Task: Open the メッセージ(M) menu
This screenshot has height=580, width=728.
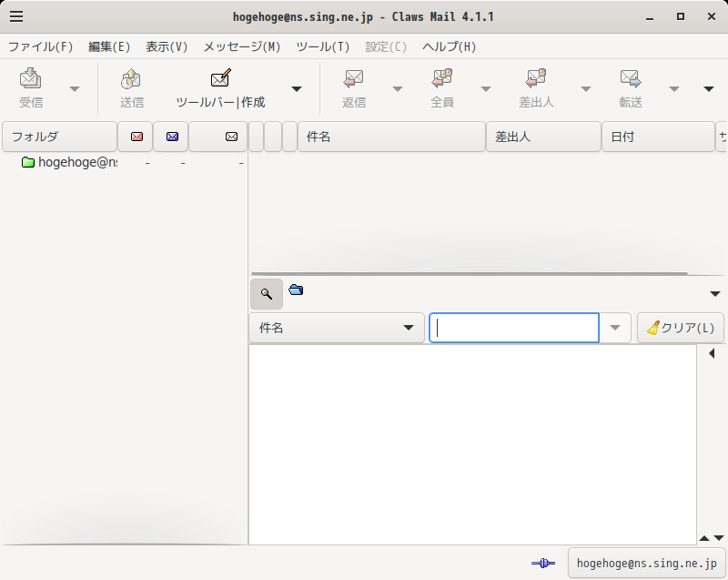Action: (x=242, y=47)
